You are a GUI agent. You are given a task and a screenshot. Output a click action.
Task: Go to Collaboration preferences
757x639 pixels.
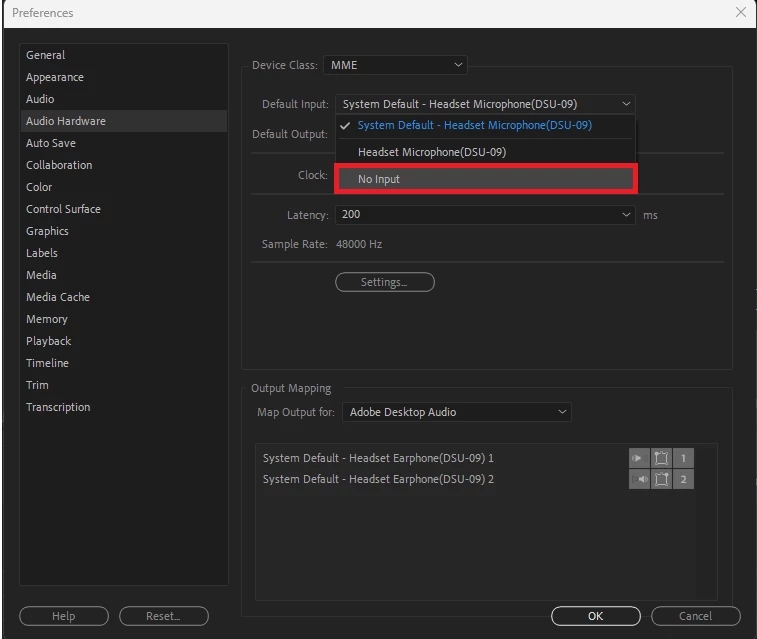124,165
